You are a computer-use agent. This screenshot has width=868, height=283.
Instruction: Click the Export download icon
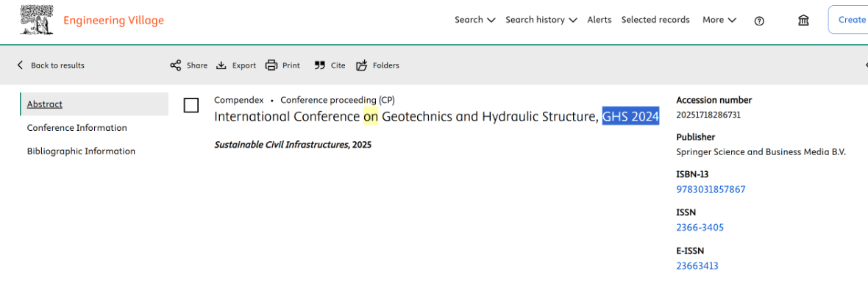(x=221, y=65)
